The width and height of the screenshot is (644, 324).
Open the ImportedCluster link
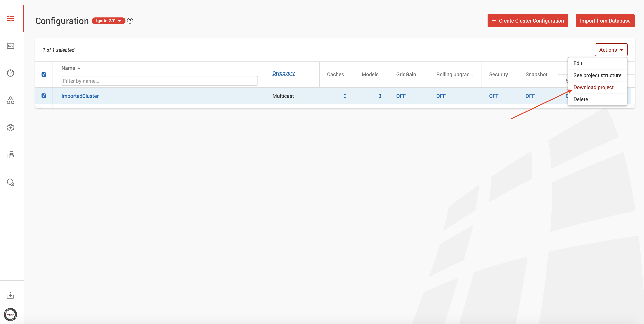coord(80,96)
